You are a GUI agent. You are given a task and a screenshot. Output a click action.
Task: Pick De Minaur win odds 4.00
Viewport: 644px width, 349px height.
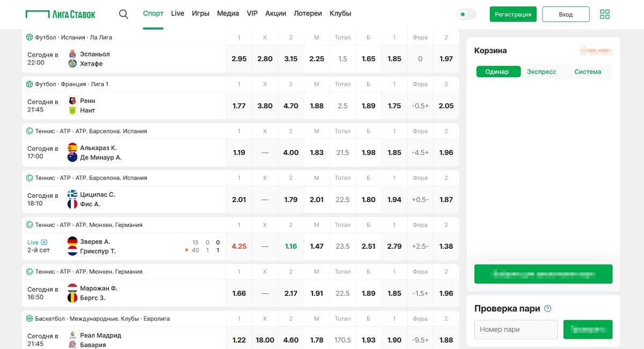[x=291, y=152]
